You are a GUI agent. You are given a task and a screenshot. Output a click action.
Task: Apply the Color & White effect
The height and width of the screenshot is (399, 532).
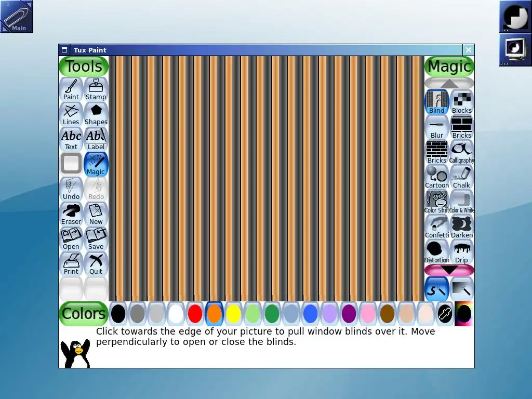(x=461, y=202)
